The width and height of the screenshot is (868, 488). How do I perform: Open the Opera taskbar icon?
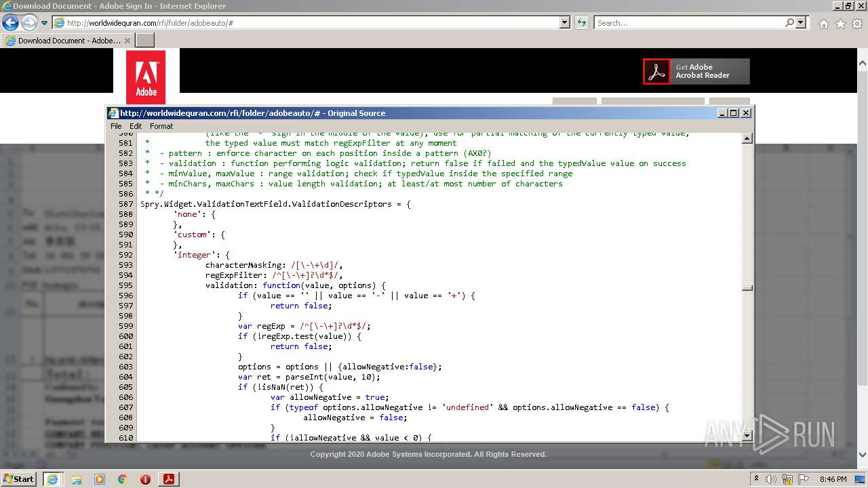[x=145, y=479]
